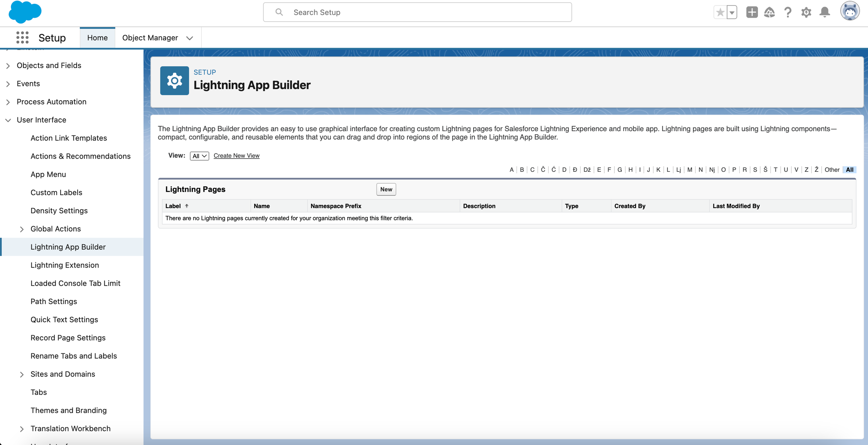Screen dimensions: 868x445
Task: Click the favorites star icon
Action: pyautogui.click(x=720, y=12)
